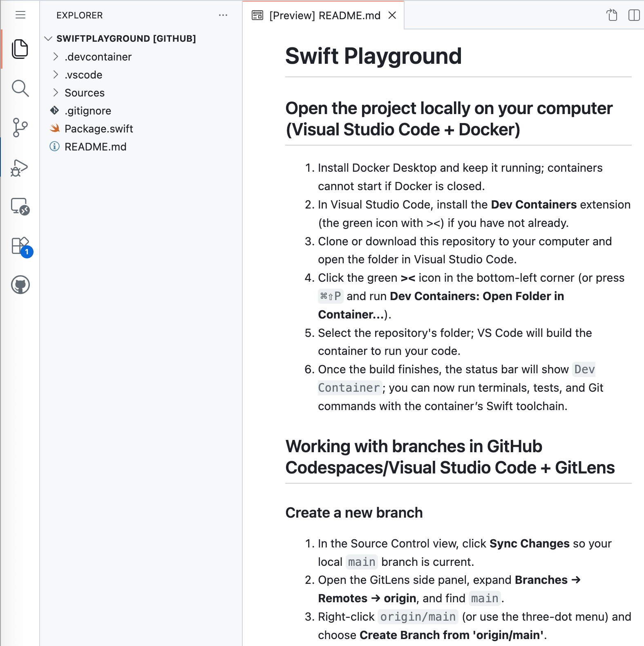This screenshot has width=644, height=646.
Task: Click the 'Create a new branch' heading
Action: click(x=354, y=513)
